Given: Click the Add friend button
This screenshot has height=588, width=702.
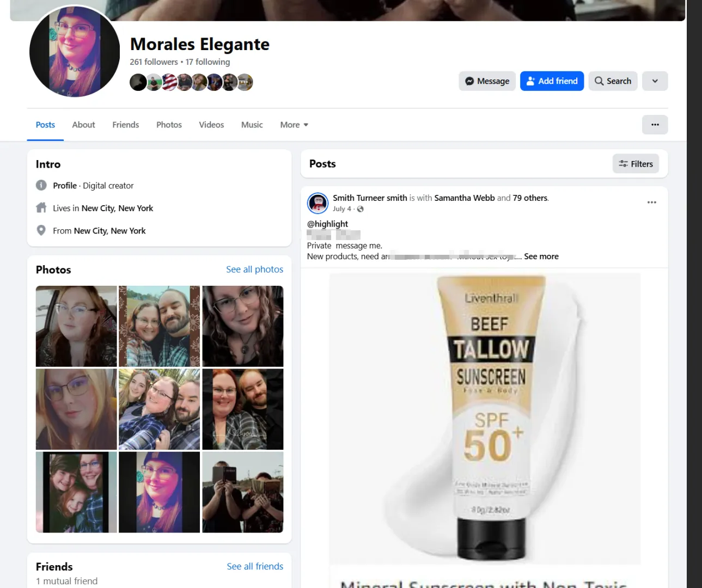Looking at the screenshot, I should tap(552, 81).
